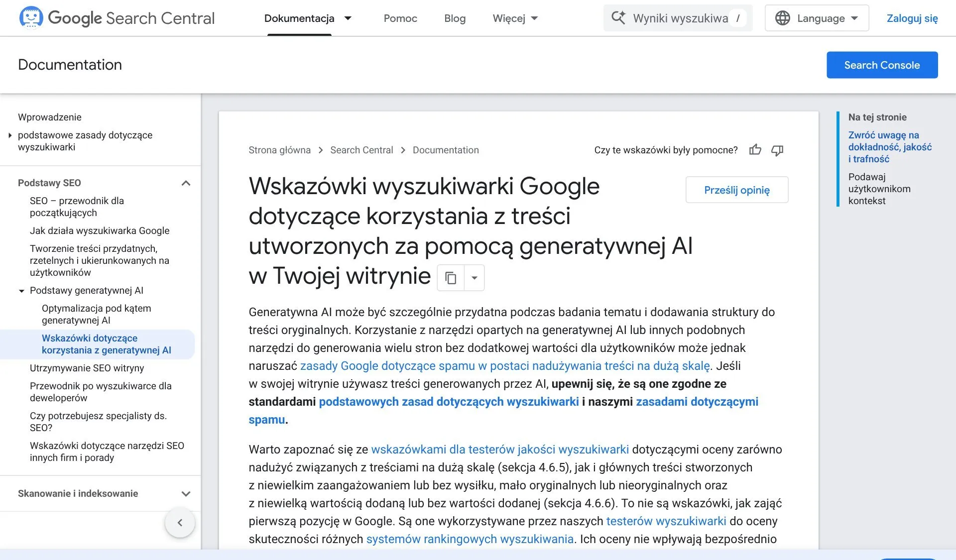
Task: Open Tworzenie treści przydatnych, rzetelnych sidebar item
Action: 100,260
